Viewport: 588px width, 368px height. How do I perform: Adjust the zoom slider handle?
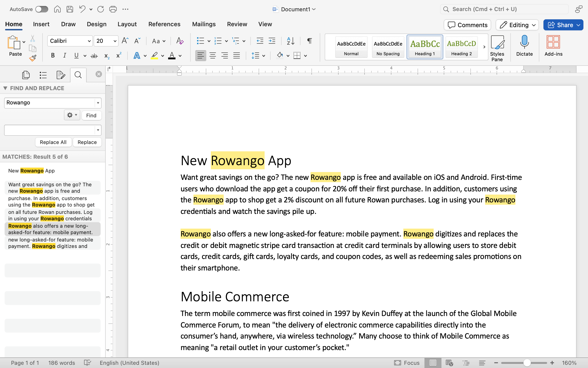[x=527, y=363]
